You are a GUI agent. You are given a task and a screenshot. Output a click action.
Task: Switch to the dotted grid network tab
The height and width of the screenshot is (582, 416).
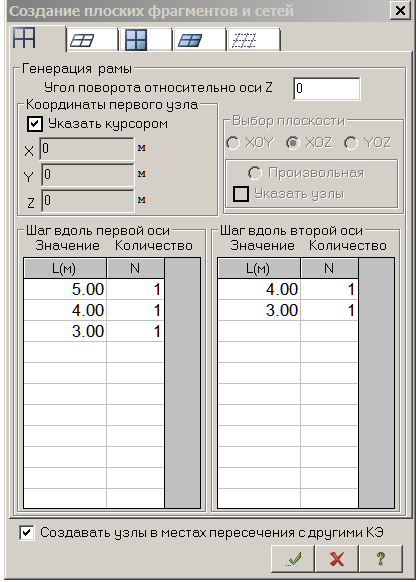[x=244, y=40]
